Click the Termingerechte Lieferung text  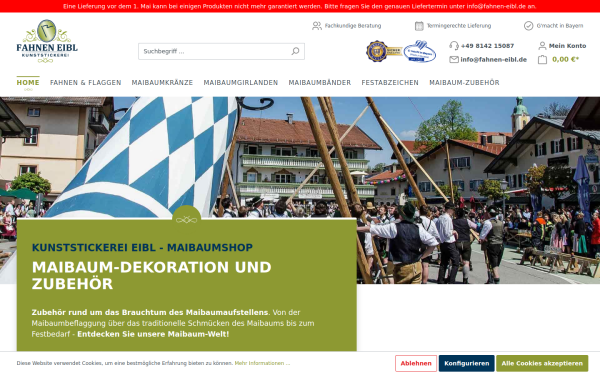pos(459,26)
